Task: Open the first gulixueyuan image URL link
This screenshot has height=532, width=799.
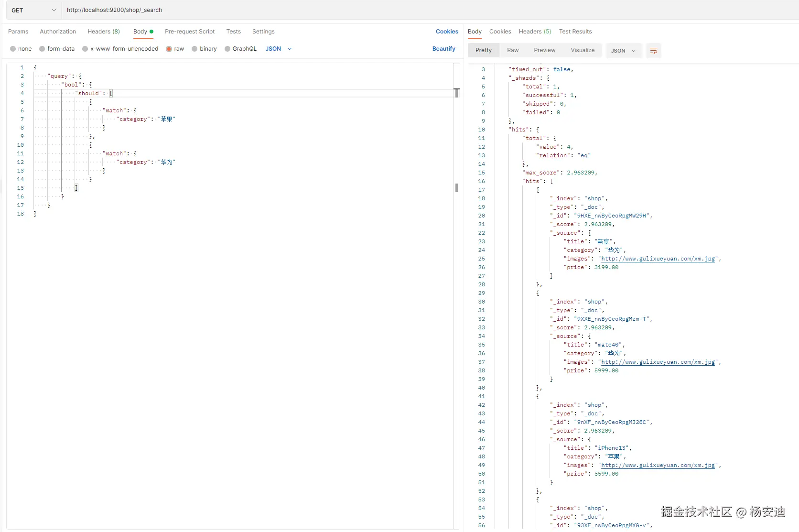Action: [658, 259]
